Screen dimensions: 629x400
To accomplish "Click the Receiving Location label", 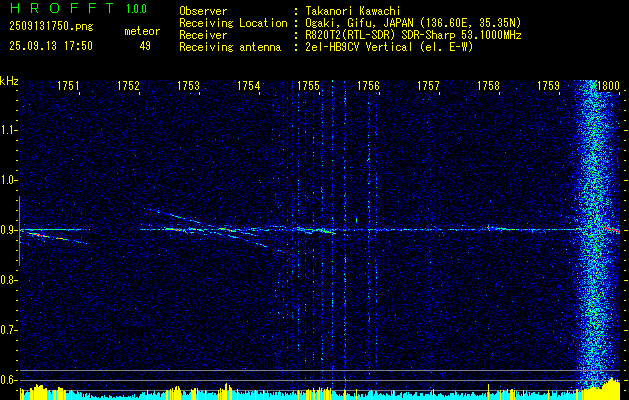I will click(233, 23).
